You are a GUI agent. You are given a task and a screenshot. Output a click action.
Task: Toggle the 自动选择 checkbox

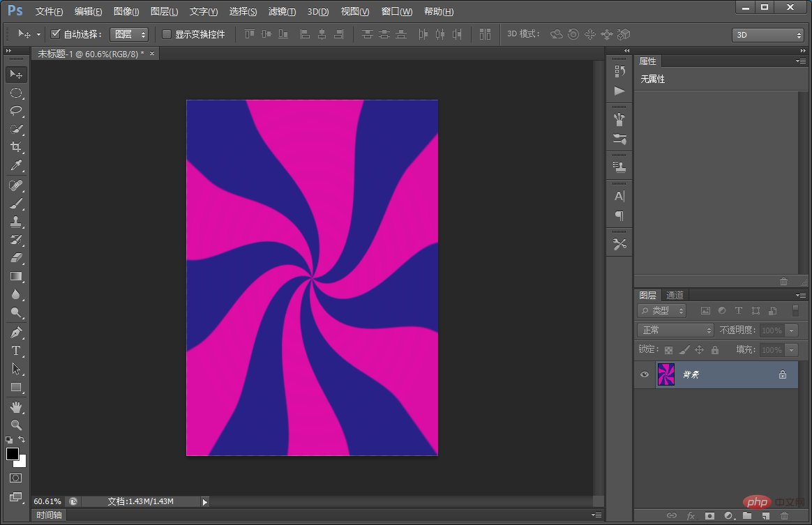(x=56, y=34)
